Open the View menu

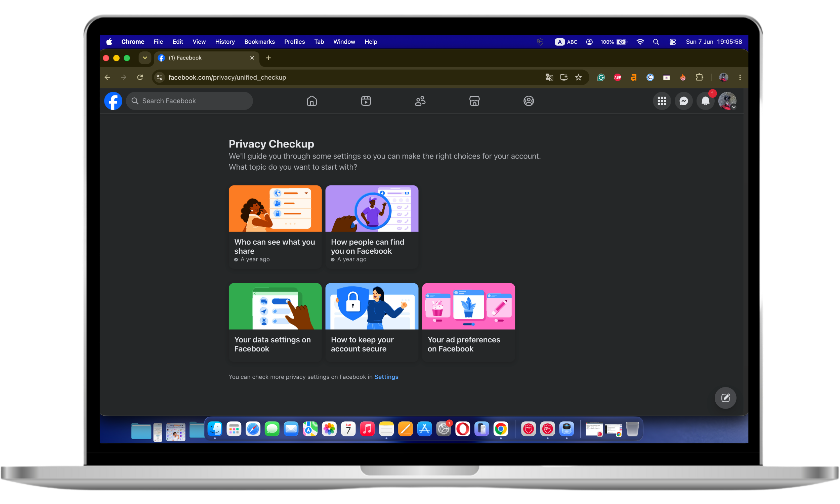pos(199,42)
